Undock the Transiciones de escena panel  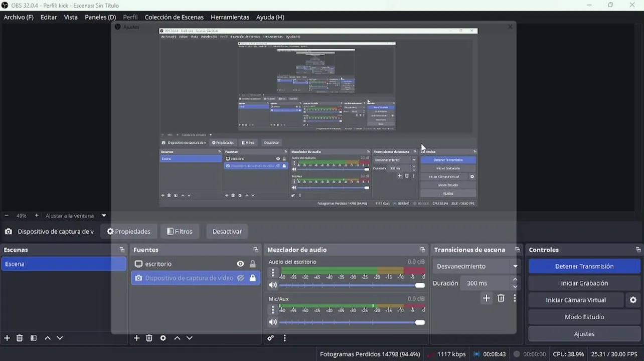pyautogui.click(x=518, y=250)
